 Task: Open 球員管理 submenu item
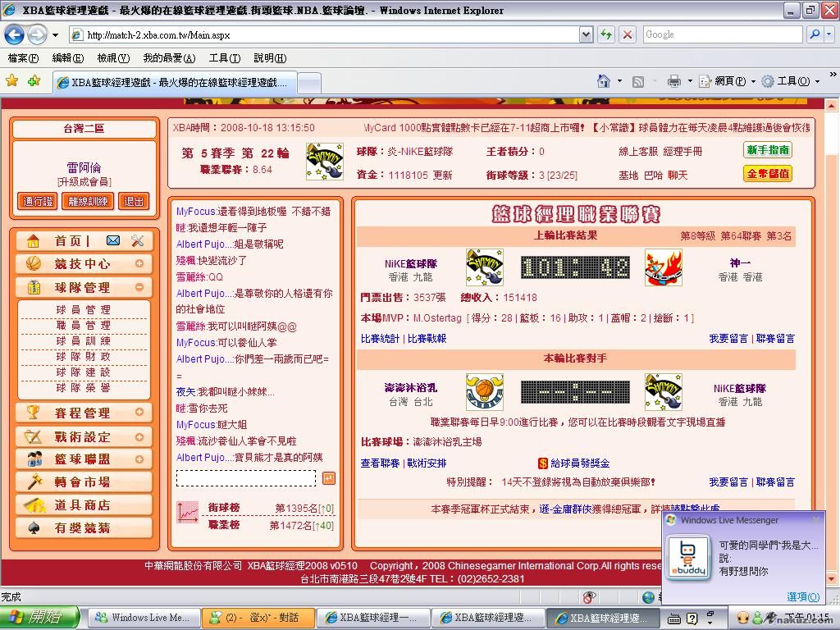84,309
